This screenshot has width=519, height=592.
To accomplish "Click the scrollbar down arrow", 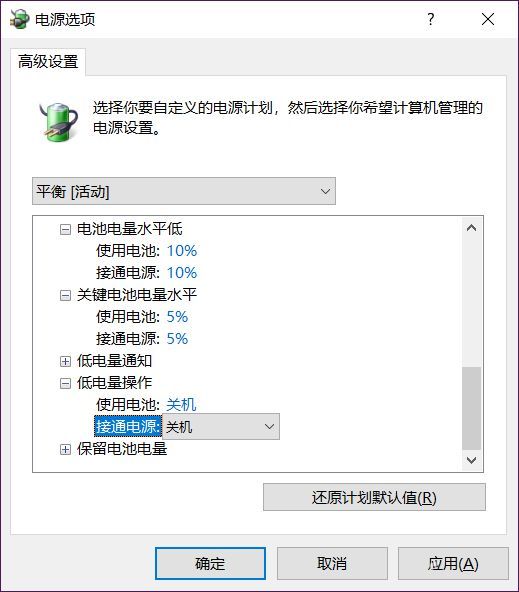I will [x=471, y=460].
